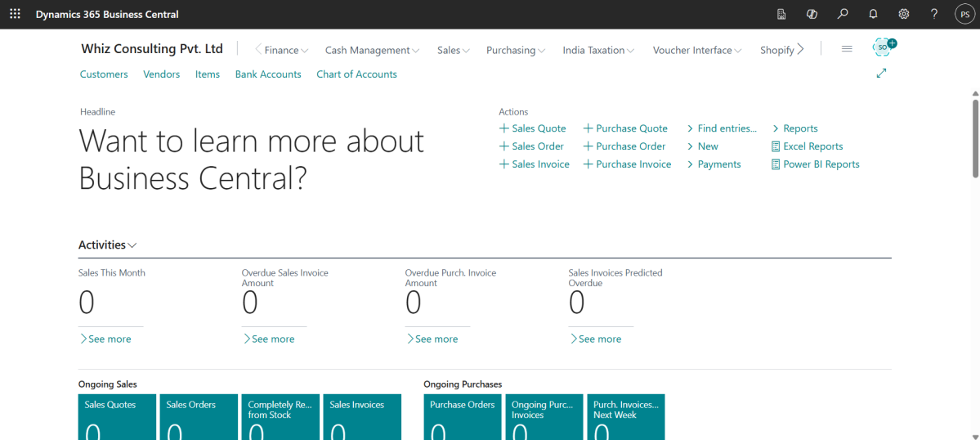Open Excel Reports
The image size is (980, 440).
pyautogui.click(x=808, y=146)
